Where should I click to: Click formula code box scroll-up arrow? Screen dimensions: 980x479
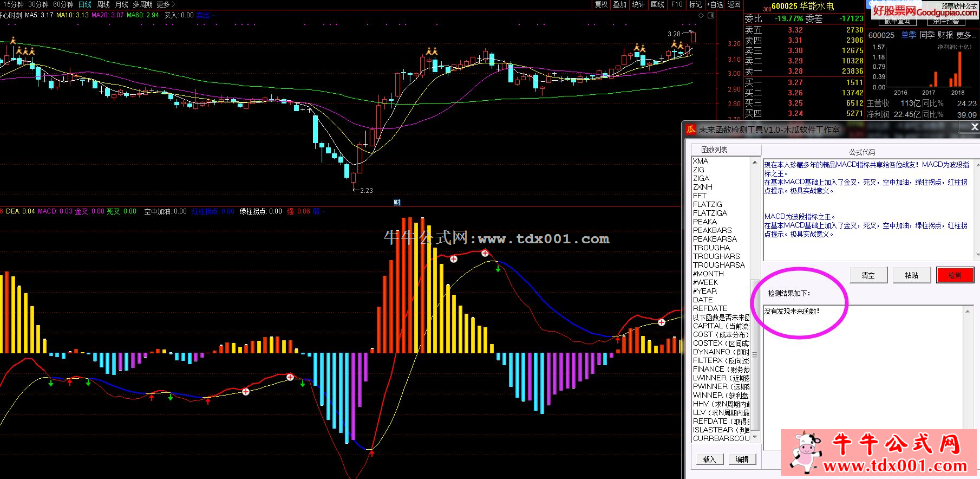977,164
